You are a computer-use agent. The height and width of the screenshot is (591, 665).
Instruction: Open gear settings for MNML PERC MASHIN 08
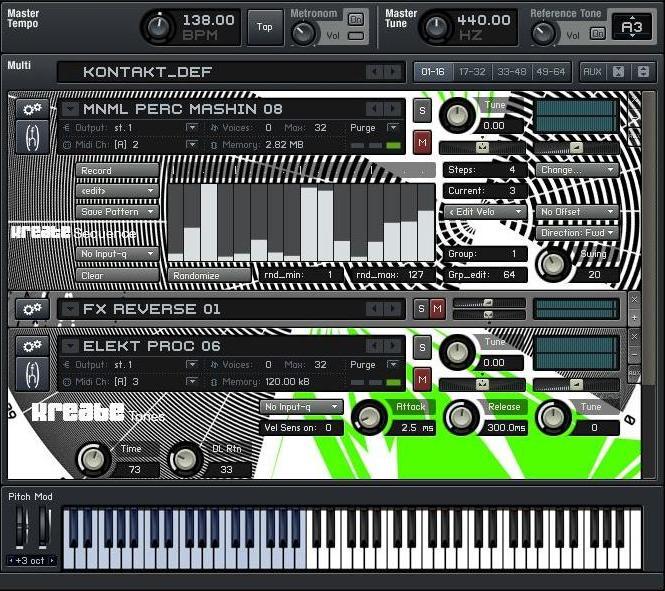click(x=32, y=109)
